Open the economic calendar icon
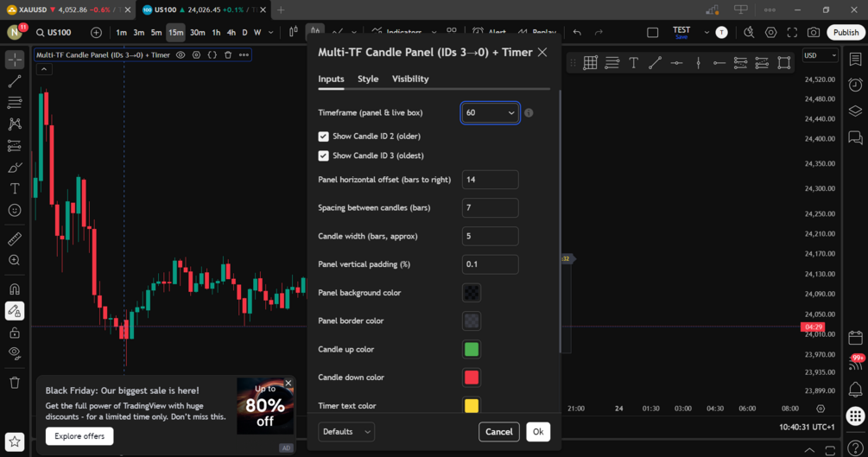Screen dimensions: 868x457 tap(855, 337)
